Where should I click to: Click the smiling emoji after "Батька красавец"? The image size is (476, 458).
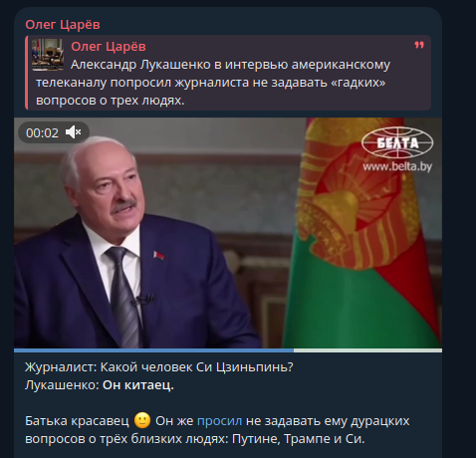[x=142, y=420]
